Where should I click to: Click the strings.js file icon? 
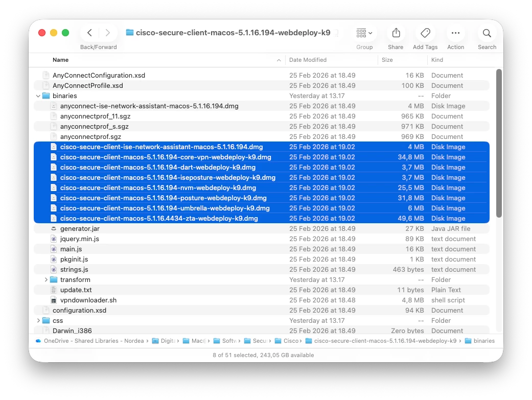pos(54,269)
